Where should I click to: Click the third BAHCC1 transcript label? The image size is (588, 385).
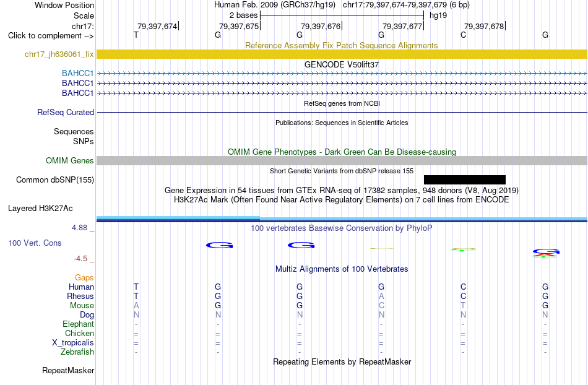tap(77, 93)
